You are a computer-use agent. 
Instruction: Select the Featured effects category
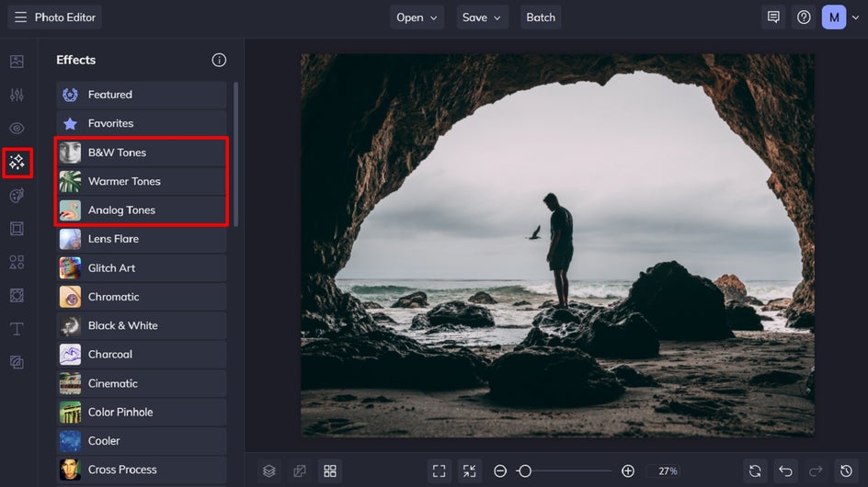[x=142, y=95]
